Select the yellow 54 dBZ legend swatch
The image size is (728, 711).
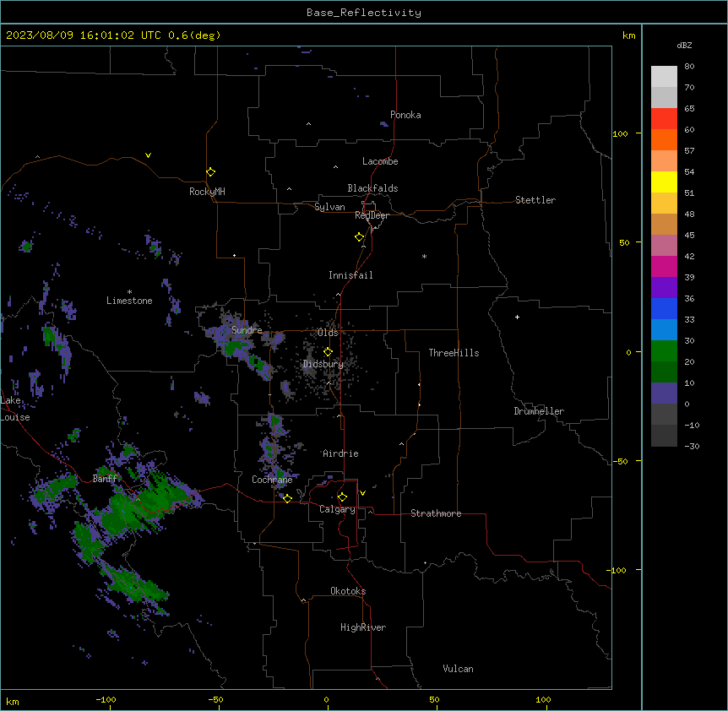[664, 182]
